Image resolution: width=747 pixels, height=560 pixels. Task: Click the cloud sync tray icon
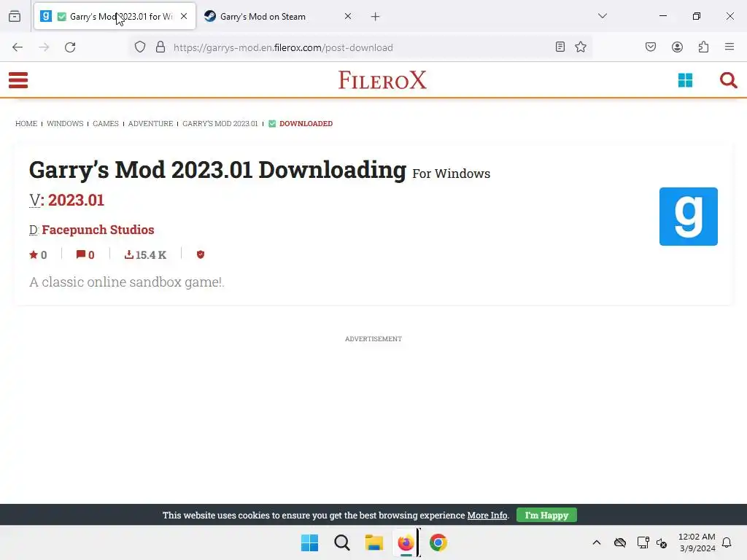point(620,542)
